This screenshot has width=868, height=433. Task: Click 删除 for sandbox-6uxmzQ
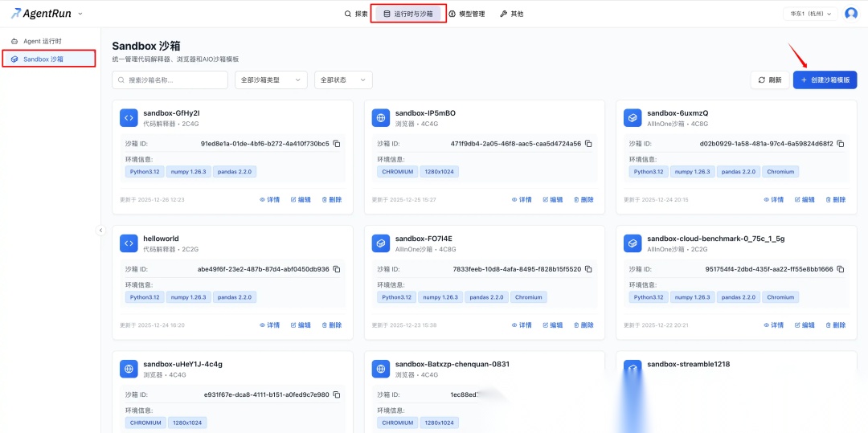coord(835,200)
